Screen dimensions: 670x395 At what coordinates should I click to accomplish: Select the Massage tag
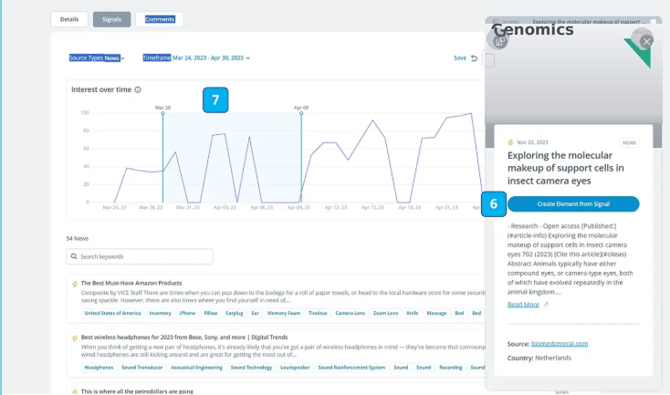tap(436, 313)
